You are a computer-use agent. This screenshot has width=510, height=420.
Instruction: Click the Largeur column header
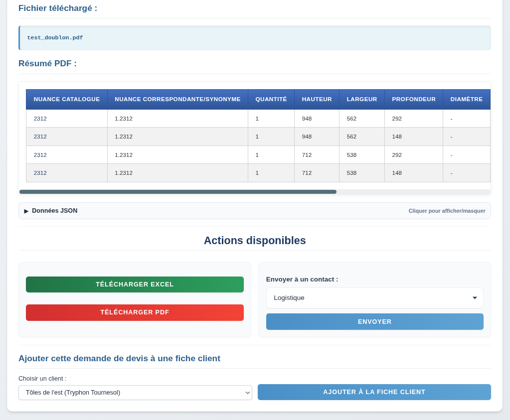pyautogui.click(x=362, y=99)
